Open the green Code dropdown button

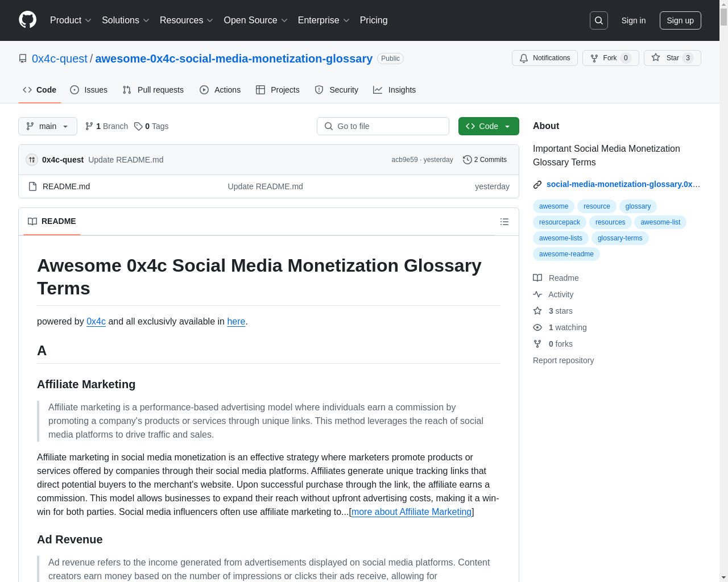point(489,126)
